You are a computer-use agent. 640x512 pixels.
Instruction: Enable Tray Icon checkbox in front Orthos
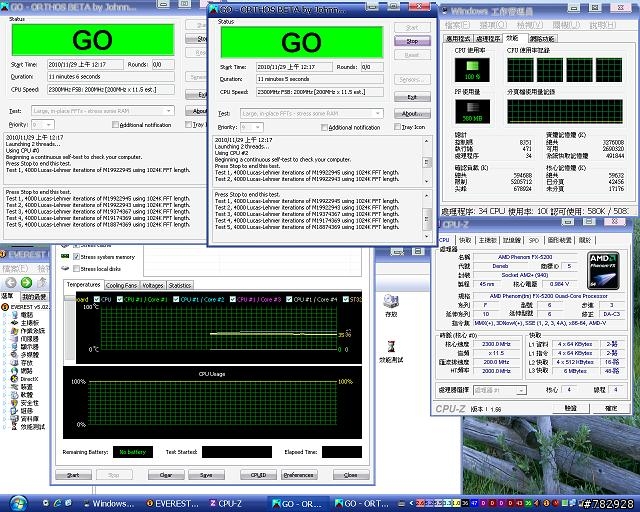click(x=397, y=127)
